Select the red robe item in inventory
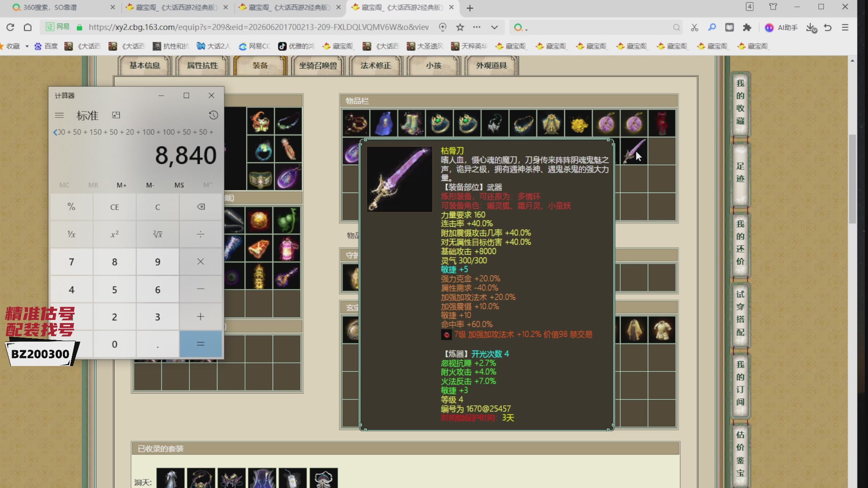The width and height of the screenshot is (868, 488). [662, 123]
